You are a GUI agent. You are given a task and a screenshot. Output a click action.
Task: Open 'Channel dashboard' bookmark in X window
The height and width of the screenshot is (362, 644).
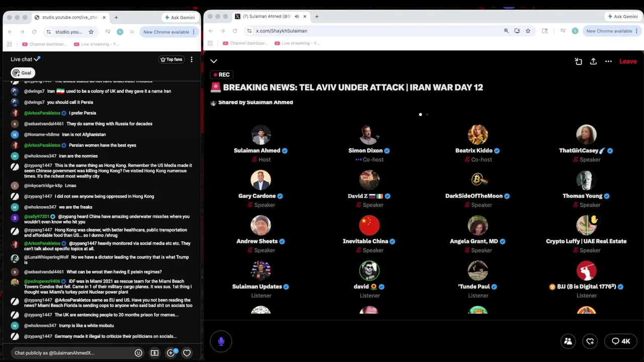click(x=245, y=43)
